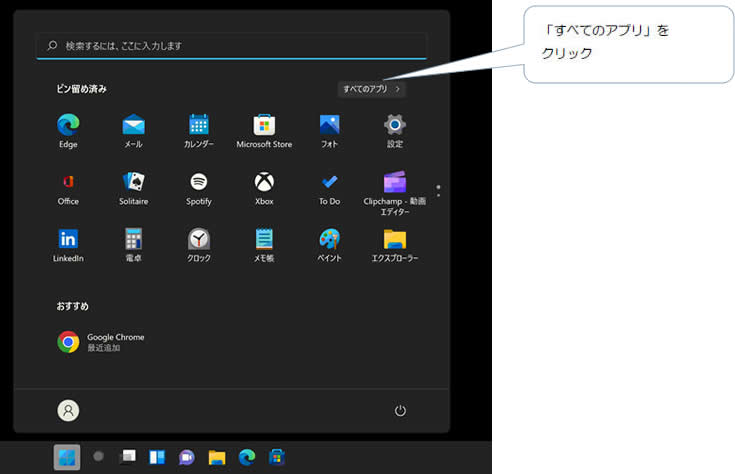Launch Clipchamp 動画エディター
The image size is (735, 474).
(x=395, y=193)
